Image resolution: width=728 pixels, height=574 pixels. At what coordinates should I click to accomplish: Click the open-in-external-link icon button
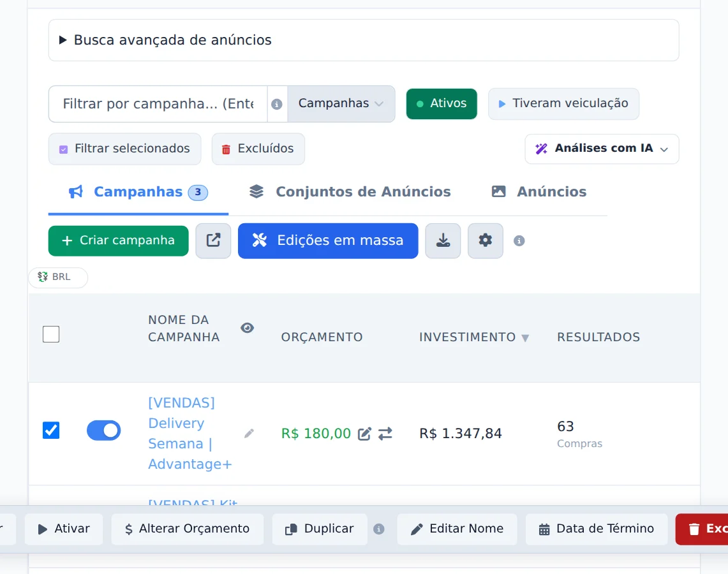213,240
